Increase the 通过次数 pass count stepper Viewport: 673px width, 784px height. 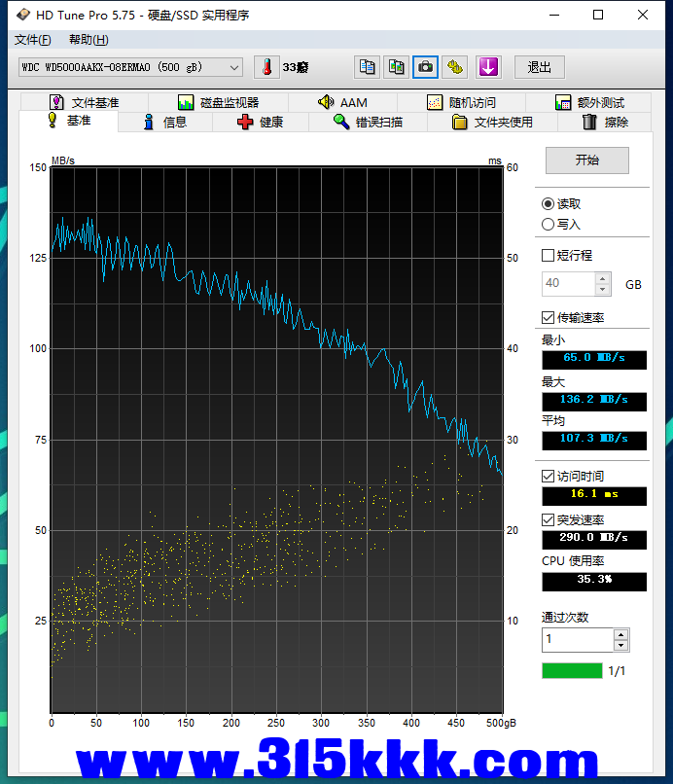tap(621, 634)
